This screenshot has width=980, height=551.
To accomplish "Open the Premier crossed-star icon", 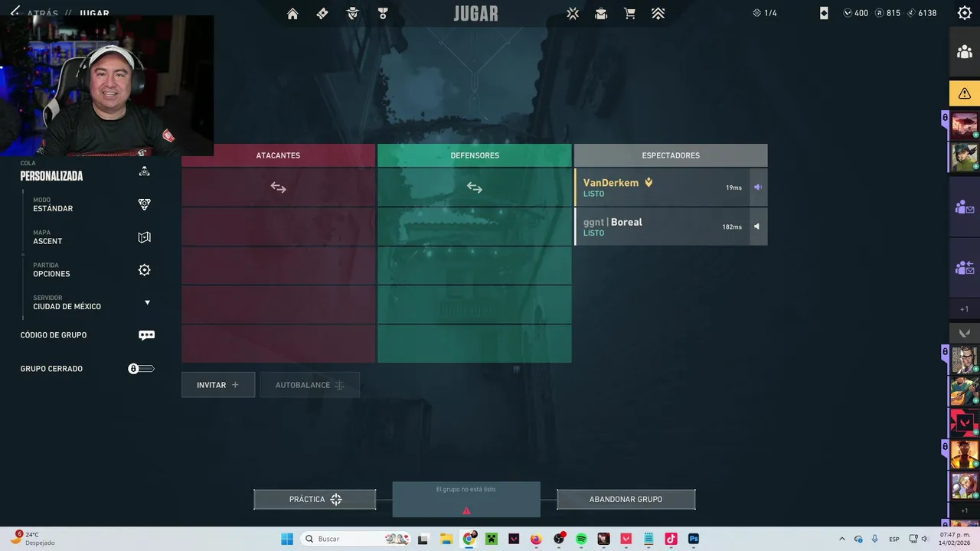I will pos(573,14).
